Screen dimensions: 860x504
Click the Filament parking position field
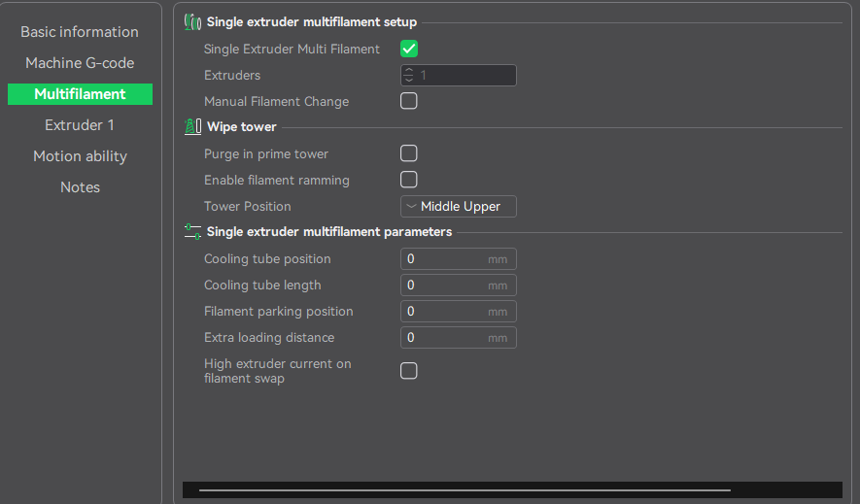pos(459,311)
